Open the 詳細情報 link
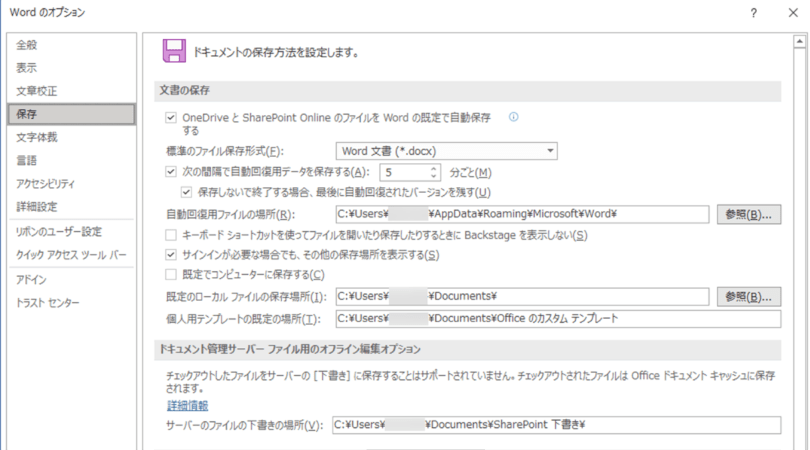Image resolution: width=810 pixels, height=450 pixels. coord(188,406)
